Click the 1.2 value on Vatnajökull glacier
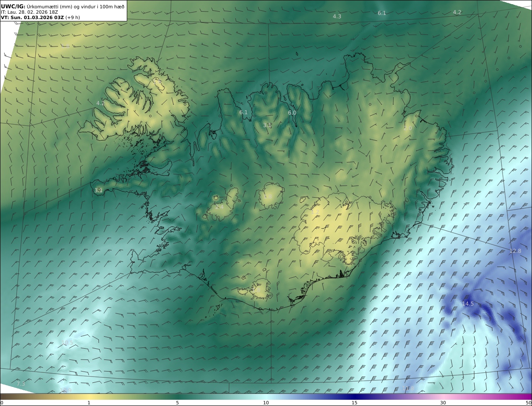532x406 pixels. [315, 212]
